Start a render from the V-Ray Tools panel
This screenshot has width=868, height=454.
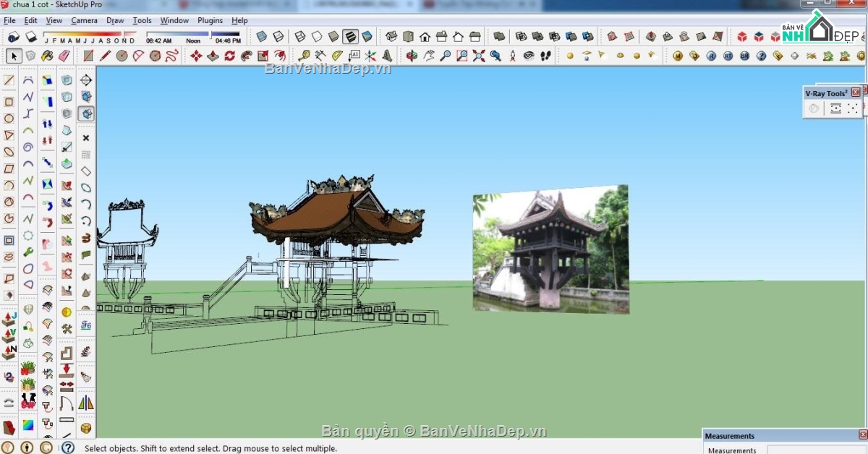(814, 108)
